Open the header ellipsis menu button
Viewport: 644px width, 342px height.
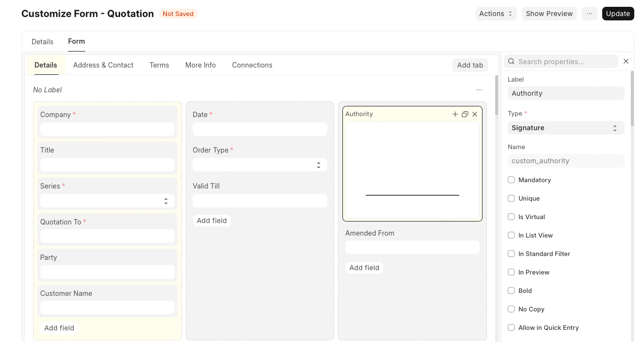click(x=589, y=14)
